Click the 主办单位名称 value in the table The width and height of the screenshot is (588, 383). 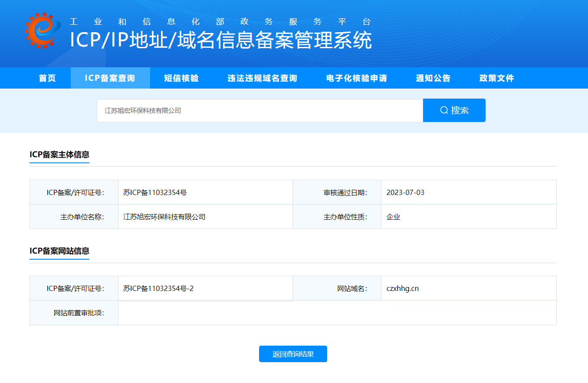pos(164,217)
